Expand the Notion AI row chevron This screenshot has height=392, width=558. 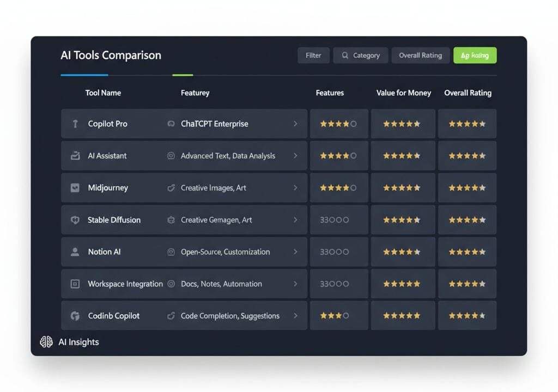295,252
